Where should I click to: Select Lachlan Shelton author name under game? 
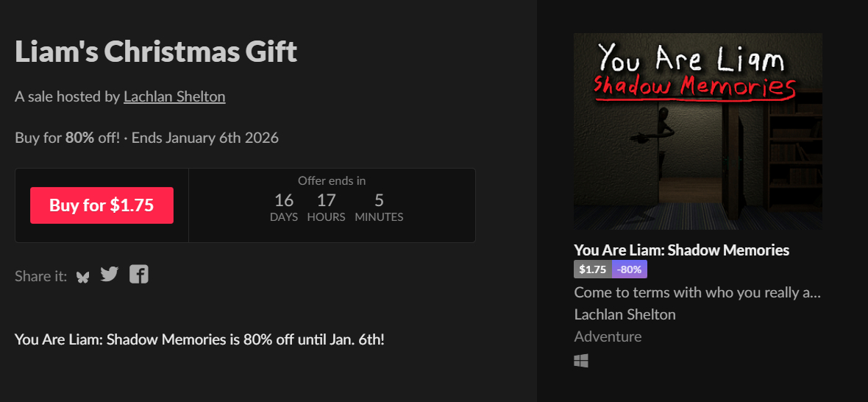click(625, 314)
